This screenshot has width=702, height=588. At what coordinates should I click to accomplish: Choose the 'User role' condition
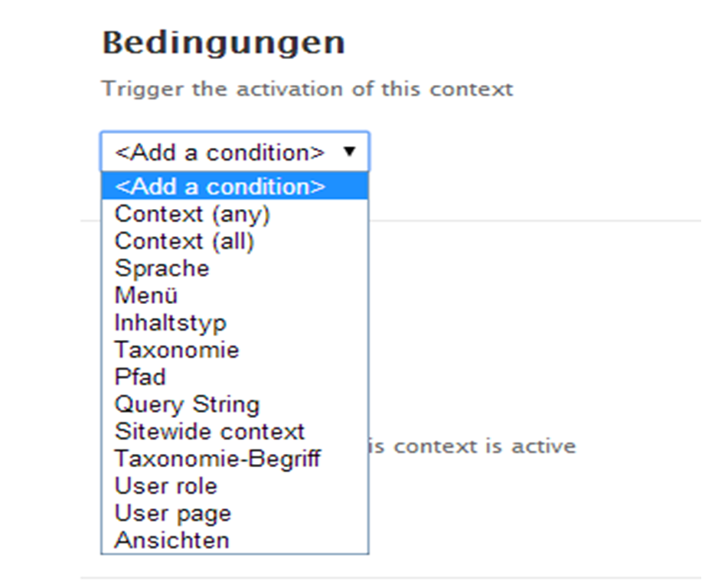point(166,485)
